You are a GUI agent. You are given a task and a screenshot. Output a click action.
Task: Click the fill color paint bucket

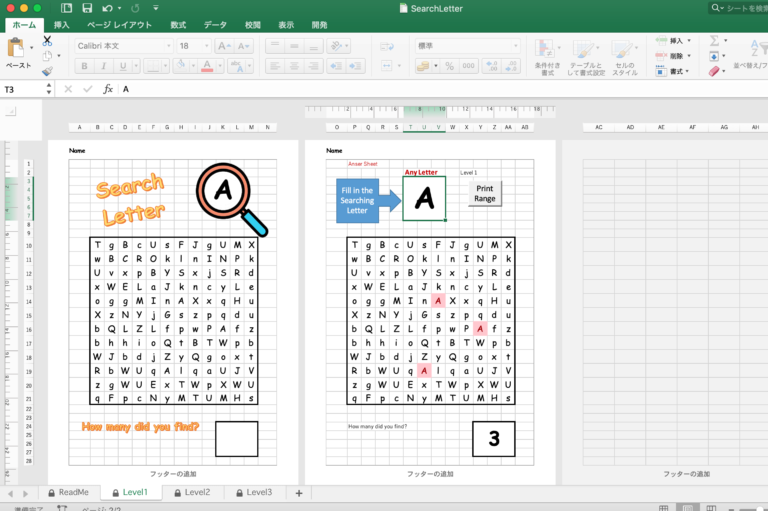pyautogui.click(x=181, y=66)
